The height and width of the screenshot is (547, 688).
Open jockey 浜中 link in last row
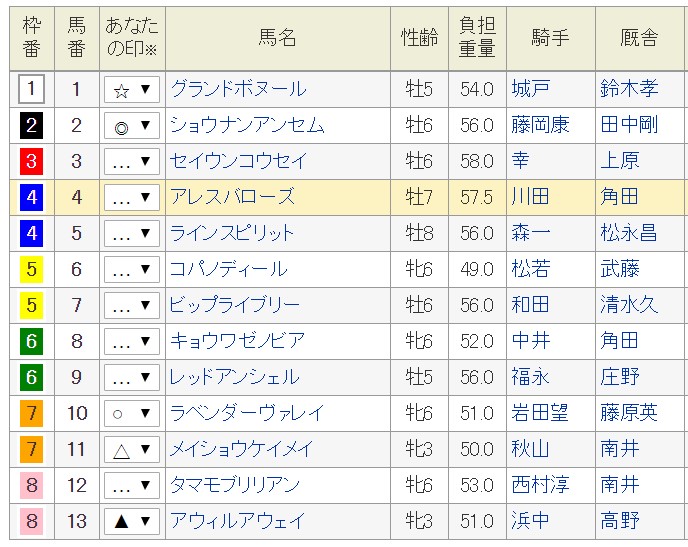point(530,521)
